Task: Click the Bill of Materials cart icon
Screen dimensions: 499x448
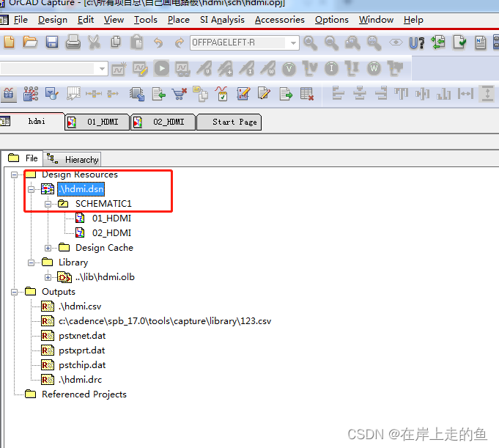Action: pos(179,94)
